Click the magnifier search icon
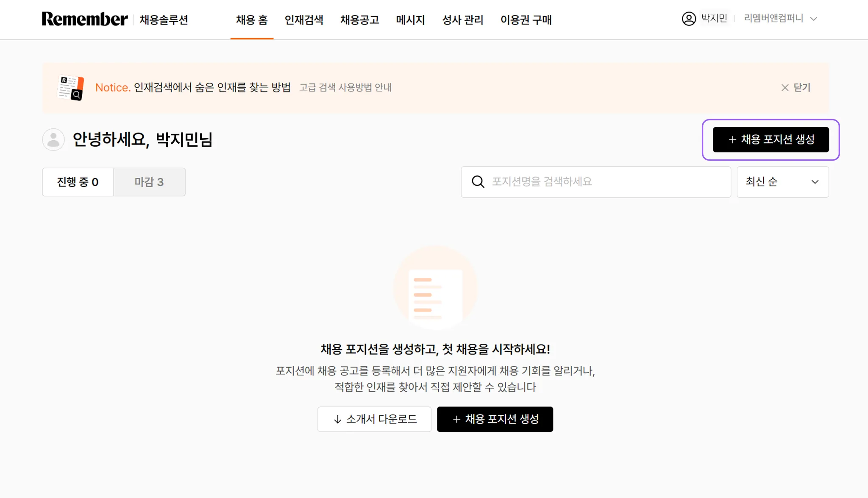Viewport: 868px width, 498px height. 478,182
